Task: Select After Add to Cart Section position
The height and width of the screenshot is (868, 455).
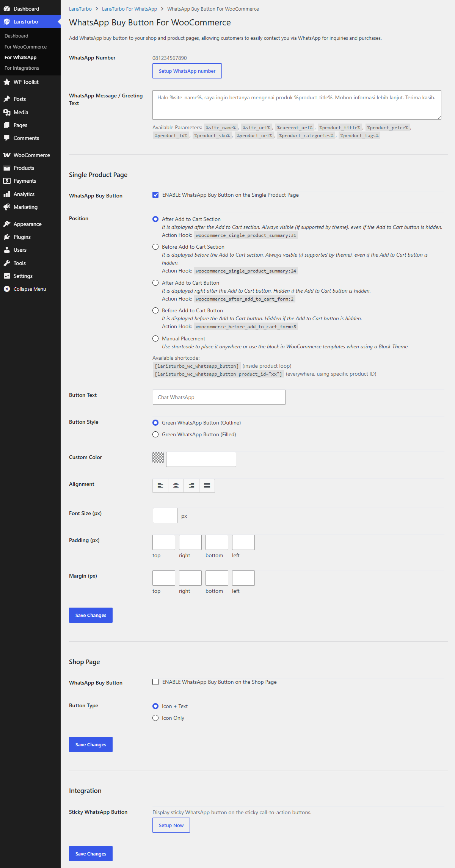Action: point(155,219)
